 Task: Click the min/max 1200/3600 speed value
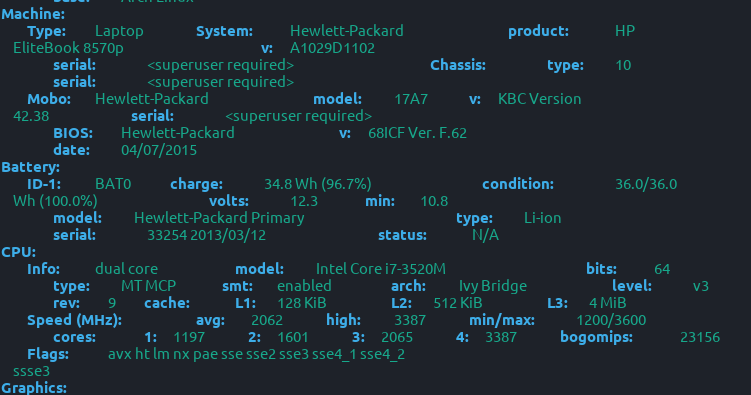coord(611,320)
